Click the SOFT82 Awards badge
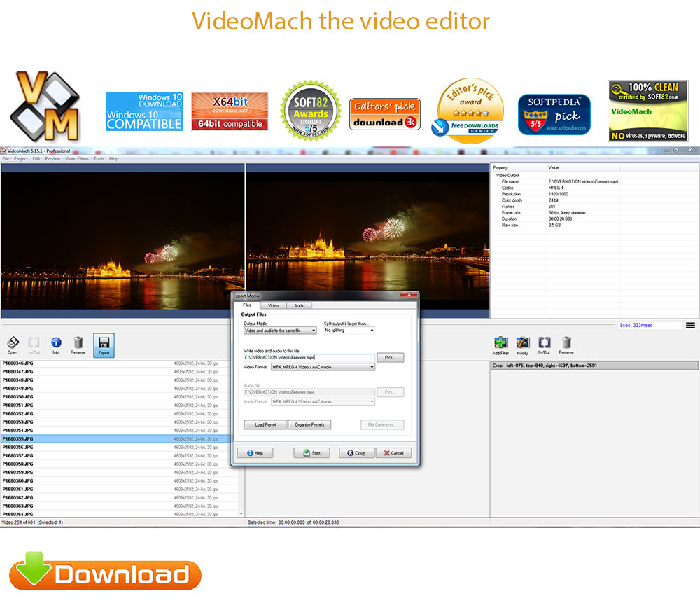The width and height of the screenshot is (700, 603). tap(311, 111)
